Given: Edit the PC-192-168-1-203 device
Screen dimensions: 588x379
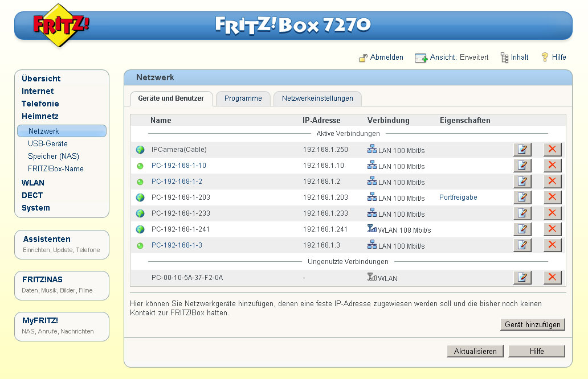Looking at the screenshot, I should click(522, 197).
